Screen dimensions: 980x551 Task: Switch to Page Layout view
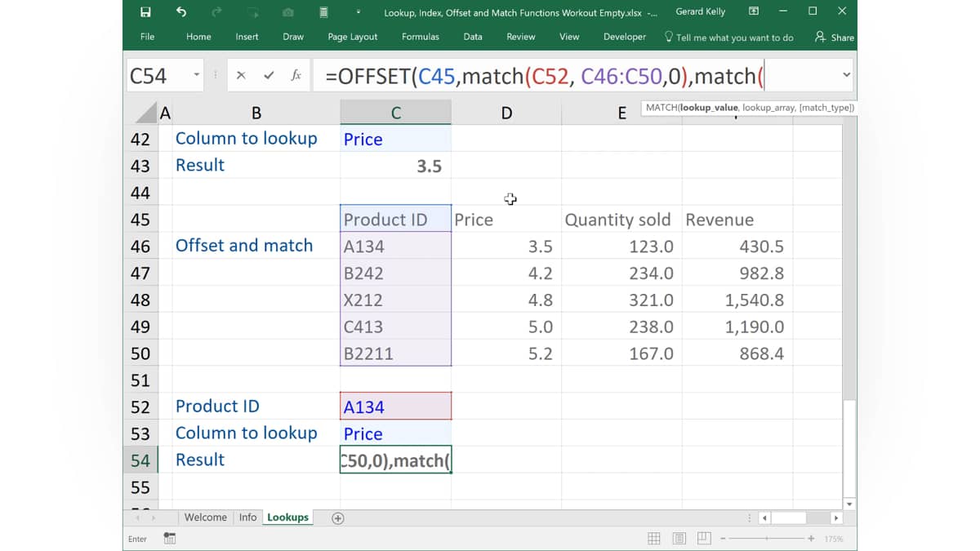coord(679,538)
